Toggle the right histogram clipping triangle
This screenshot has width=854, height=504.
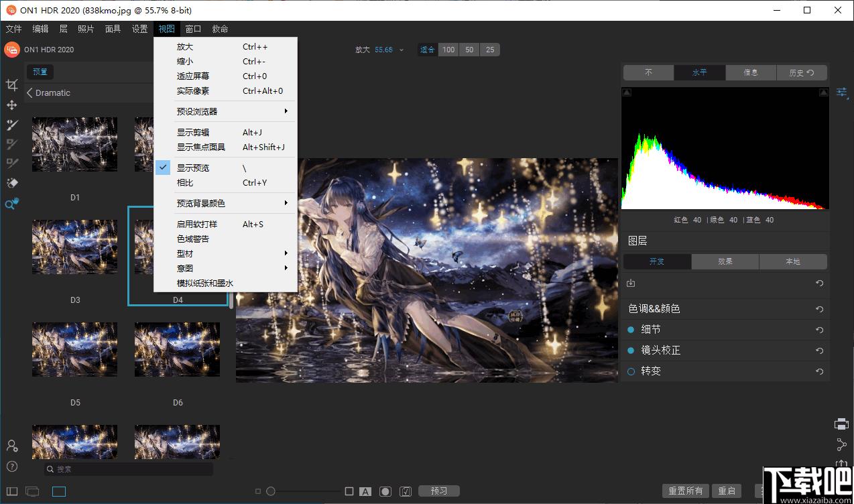[824, 92]
